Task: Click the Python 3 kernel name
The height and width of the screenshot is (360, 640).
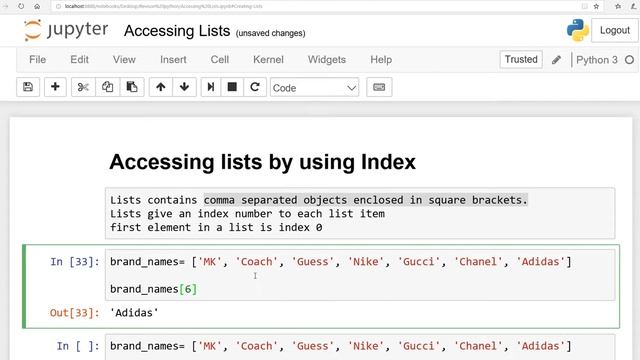Action: coord(597,60)
